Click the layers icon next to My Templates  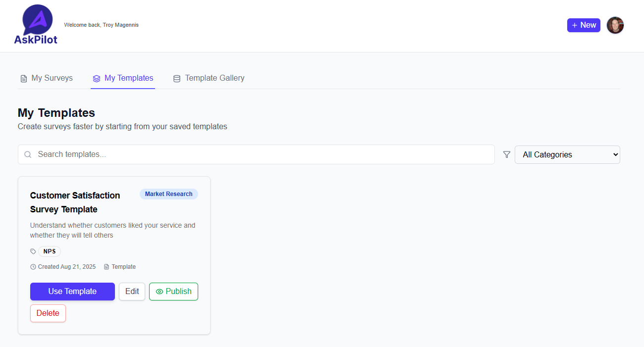pyautogui.click(x=96, y=78)
